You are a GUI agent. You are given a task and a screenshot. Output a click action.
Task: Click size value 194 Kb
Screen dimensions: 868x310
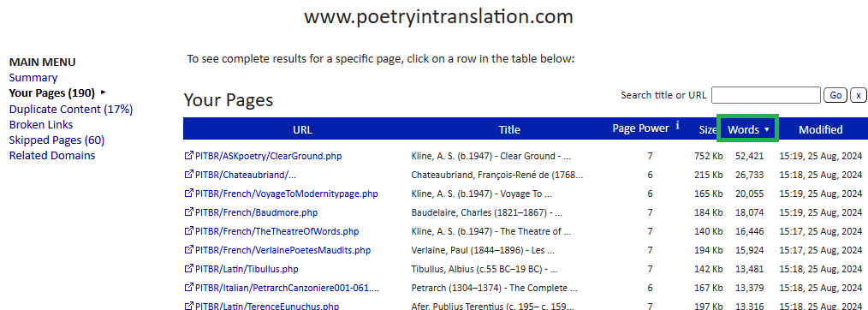coord(708,250)
